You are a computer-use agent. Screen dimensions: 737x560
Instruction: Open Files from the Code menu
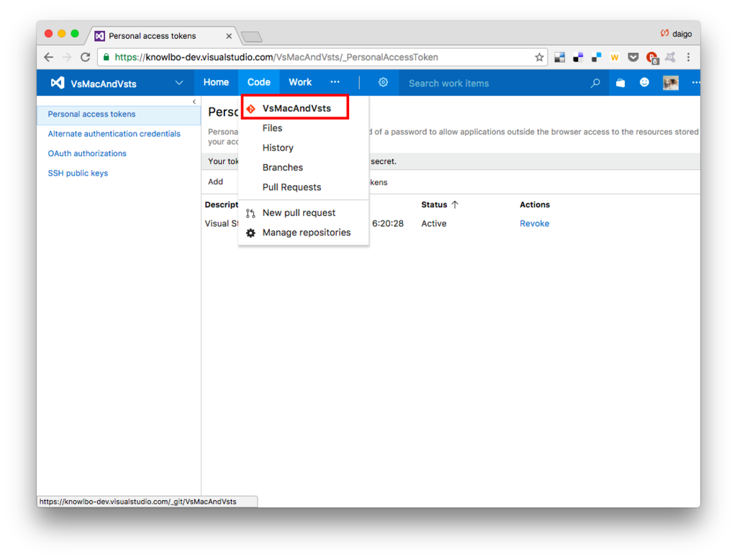pos(272,128)
